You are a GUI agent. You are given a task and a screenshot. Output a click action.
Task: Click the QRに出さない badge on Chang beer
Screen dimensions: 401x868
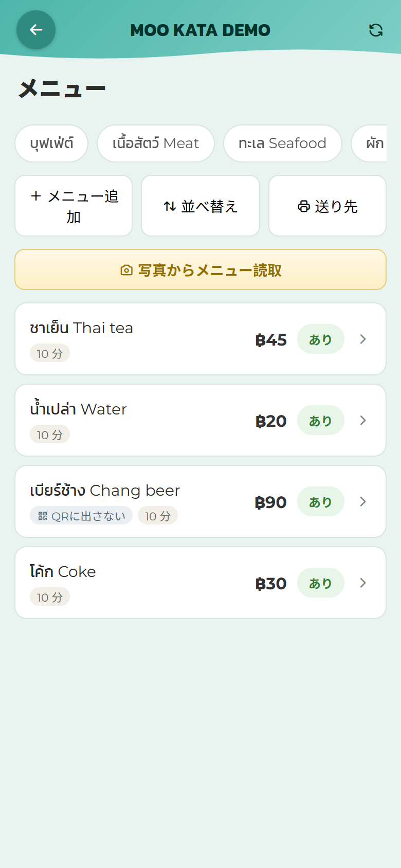pyautogui.click(x=81, y=516)
